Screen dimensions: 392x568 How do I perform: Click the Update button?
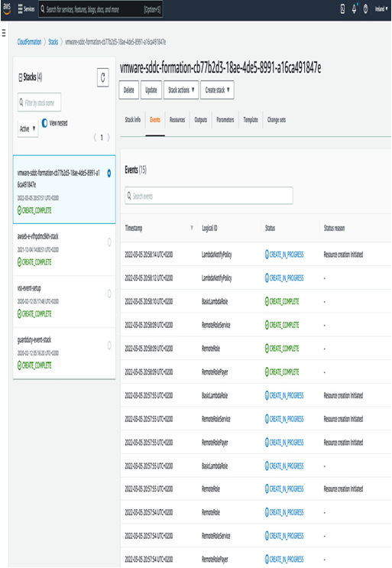click(x=151, y=90)
